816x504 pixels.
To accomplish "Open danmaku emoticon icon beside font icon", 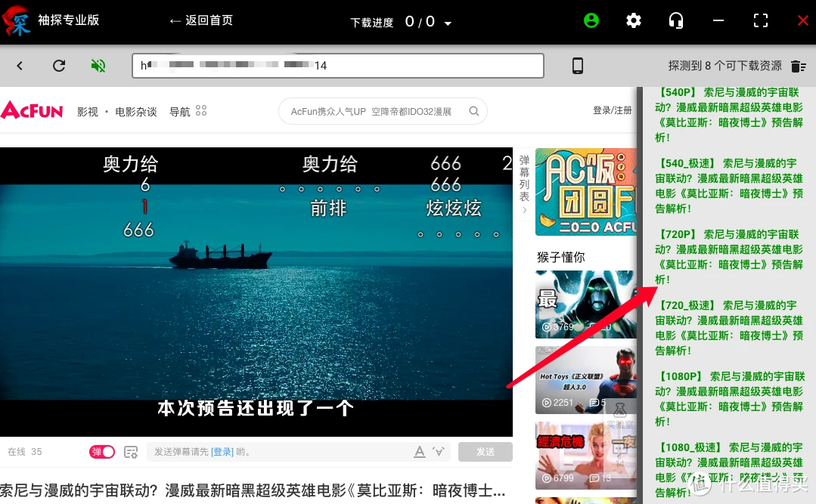I will point(439,452).
